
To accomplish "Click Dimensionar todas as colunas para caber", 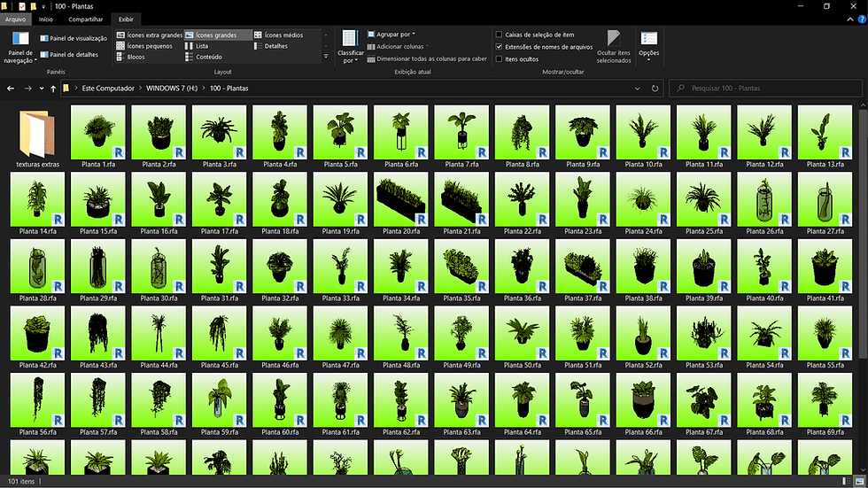I will click(427, 58).
